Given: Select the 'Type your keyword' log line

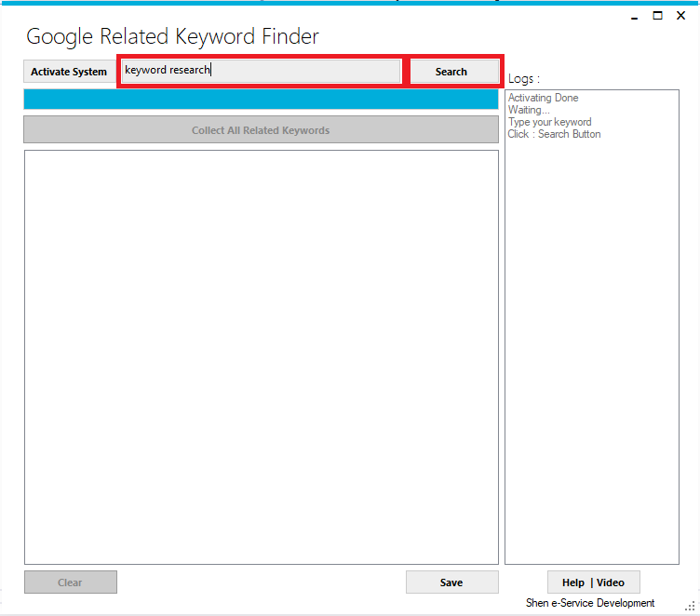Looking at the screenshot, I should pos(550,122).
